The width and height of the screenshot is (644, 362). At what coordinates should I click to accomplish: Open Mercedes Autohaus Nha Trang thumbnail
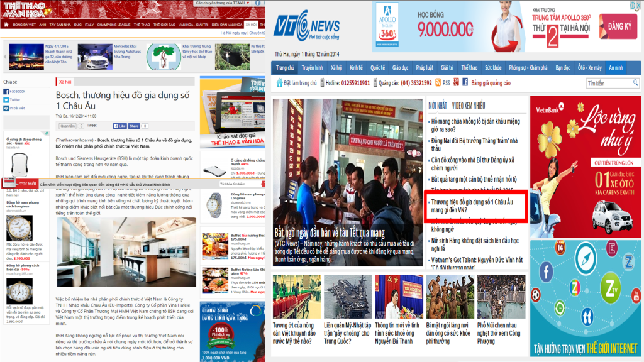click(x=95, y=57)
